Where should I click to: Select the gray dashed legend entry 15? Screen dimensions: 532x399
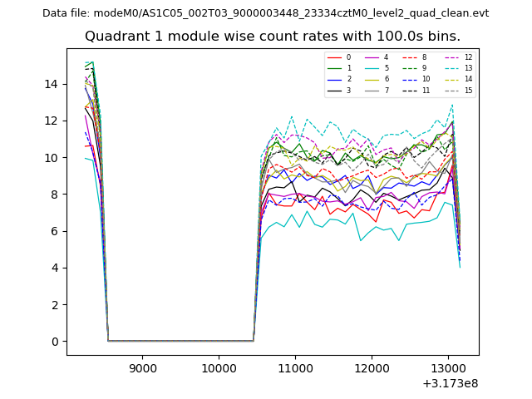[453, 91]
